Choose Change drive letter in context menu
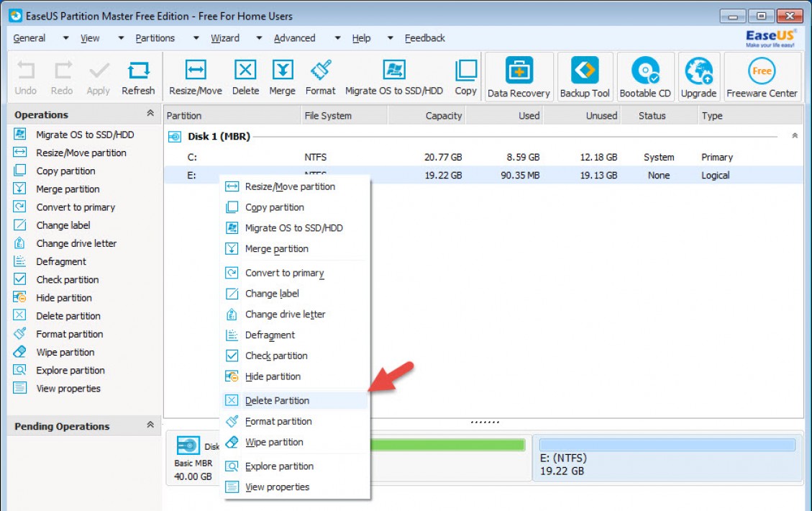Screen dimensions: 812x511 [295, 314]
